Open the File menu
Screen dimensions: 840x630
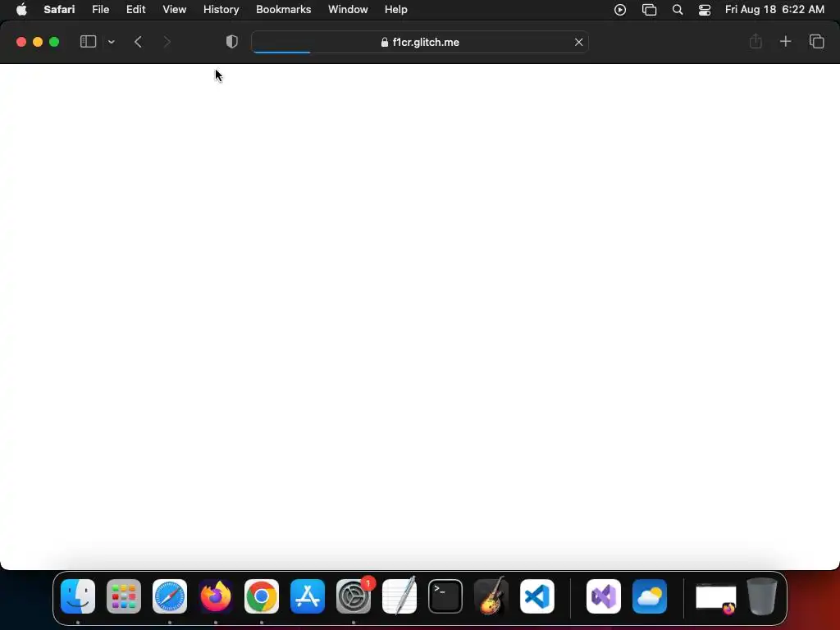pos(100,9)
